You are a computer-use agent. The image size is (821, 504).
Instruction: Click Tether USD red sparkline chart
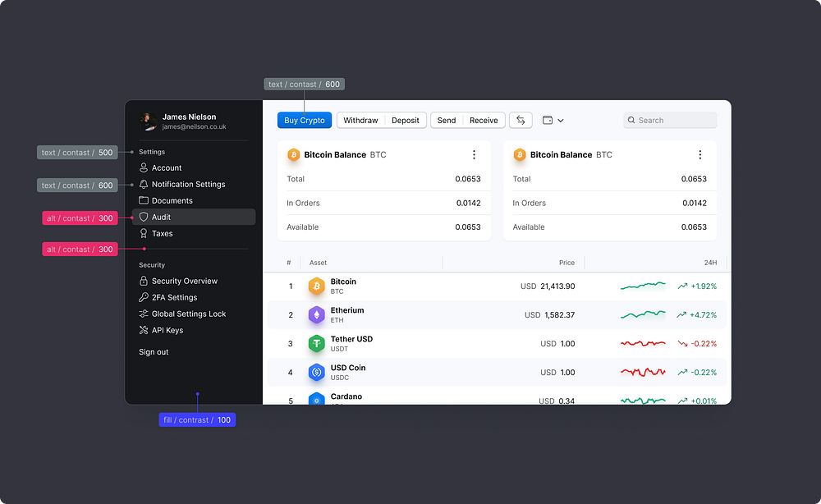(643, 343)
